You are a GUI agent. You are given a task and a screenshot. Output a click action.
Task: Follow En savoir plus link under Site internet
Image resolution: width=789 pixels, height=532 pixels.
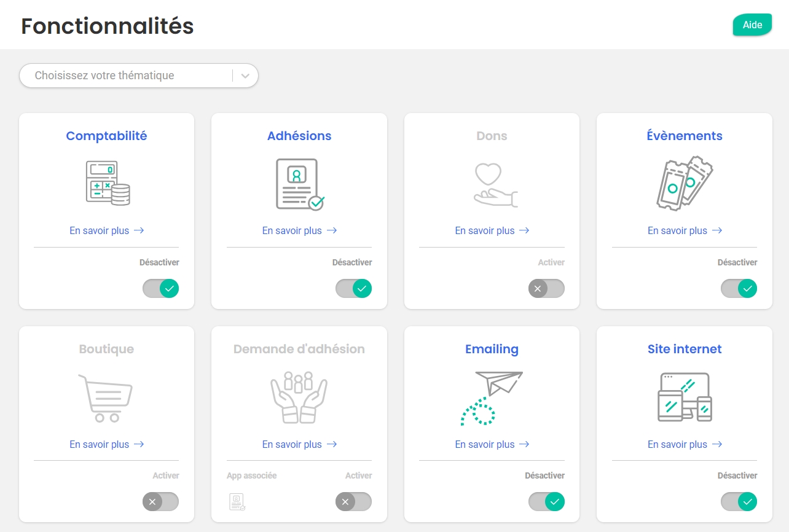point(685,444)
